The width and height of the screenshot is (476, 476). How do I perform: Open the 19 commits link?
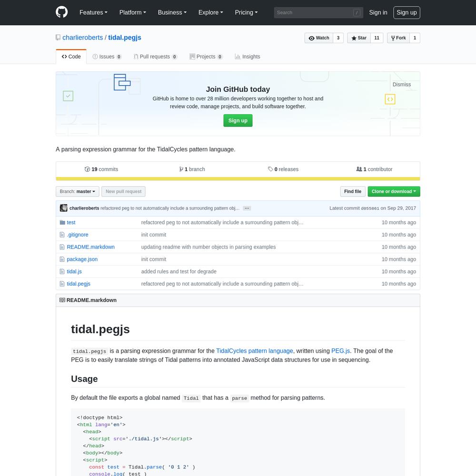[101, 169]
